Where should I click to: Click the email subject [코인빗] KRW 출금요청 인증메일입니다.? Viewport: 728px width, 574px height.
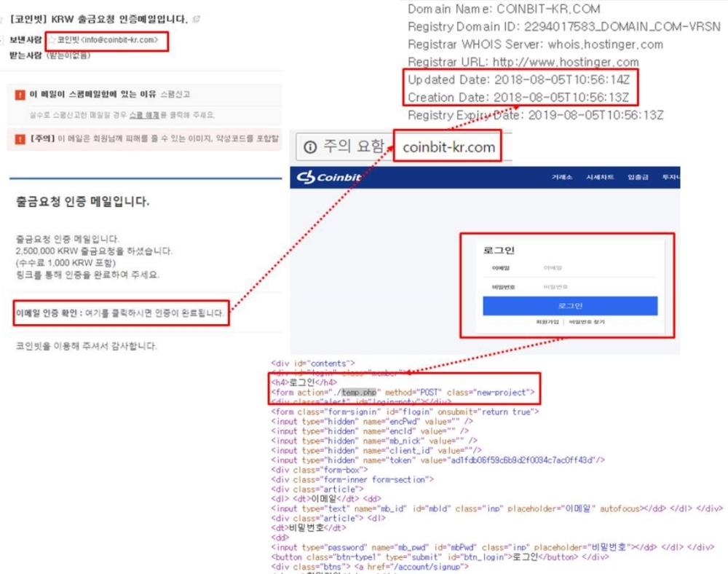[99, 19]
